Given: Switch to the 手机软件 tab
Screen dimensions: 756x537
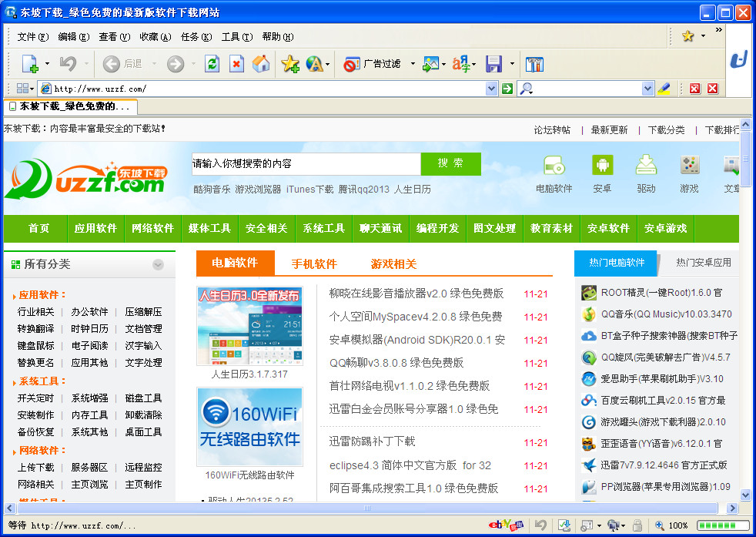Looking at the screenshot, I should pyautogui.click(x=314, y=263).
